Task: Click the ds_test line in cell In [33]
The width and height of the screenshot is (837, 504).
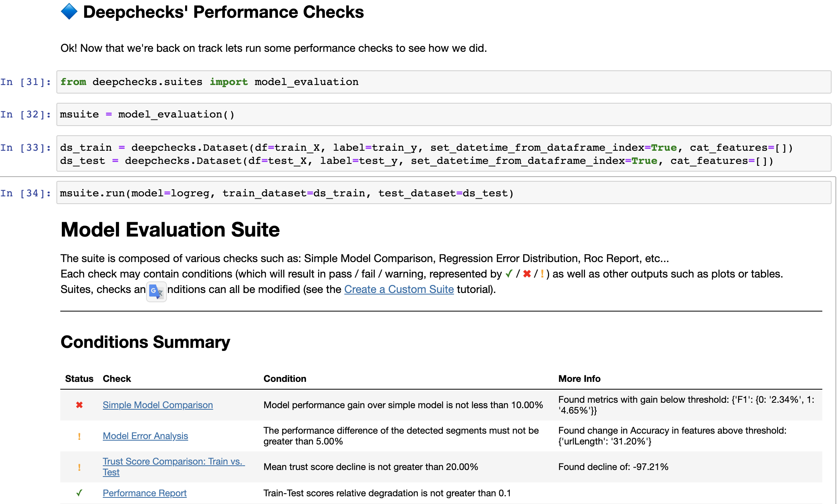Action: click(x=417, y=161)
